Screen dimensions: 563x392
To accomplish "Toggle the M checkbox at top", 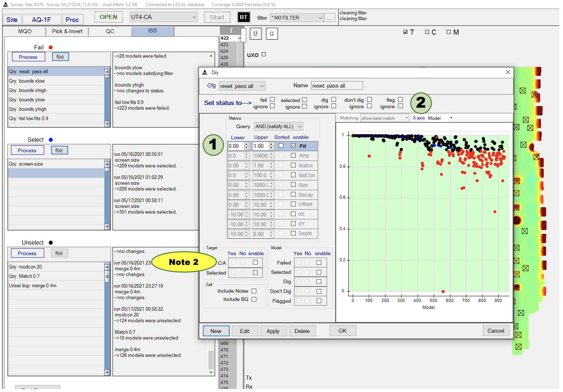I will point(449,32).
